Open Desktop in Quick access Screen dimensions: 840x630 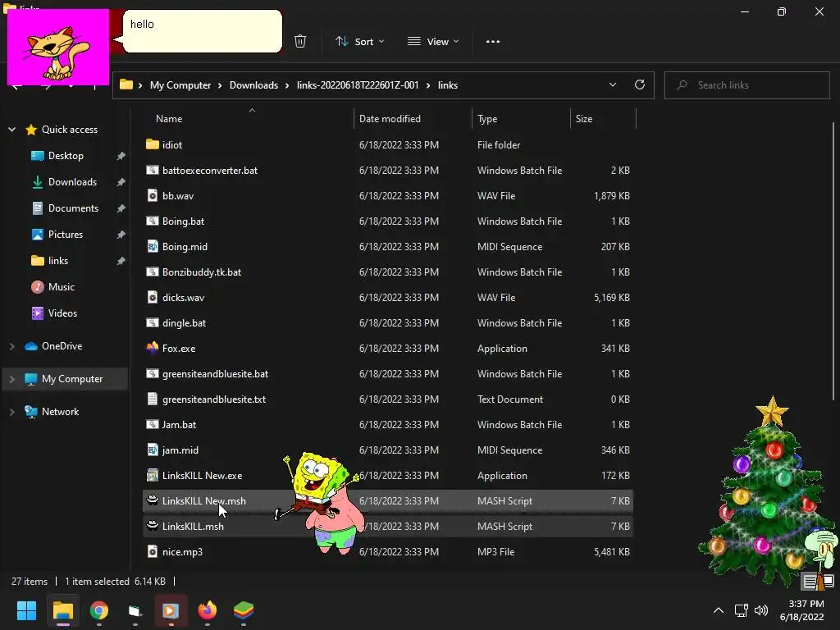[x=66, y=156]
